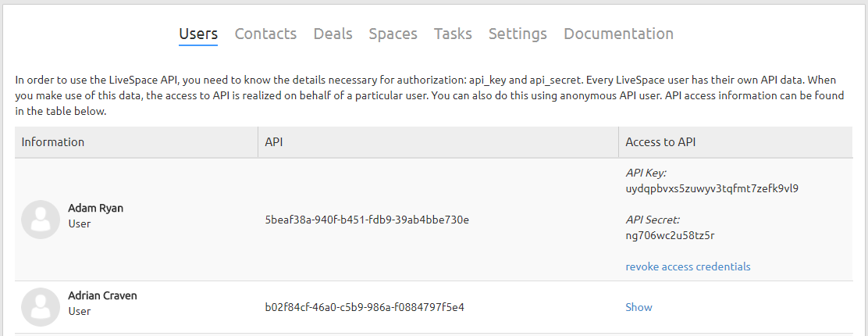Click the API Key value for Adam Ryan
The image size is (868, 336).
(712, 188)
